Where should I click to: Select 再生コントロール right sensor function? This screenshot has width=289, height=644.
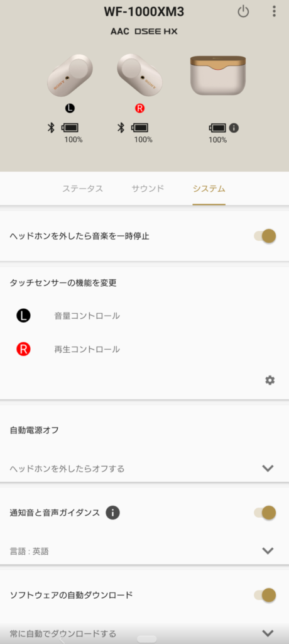tap(87, 350)
